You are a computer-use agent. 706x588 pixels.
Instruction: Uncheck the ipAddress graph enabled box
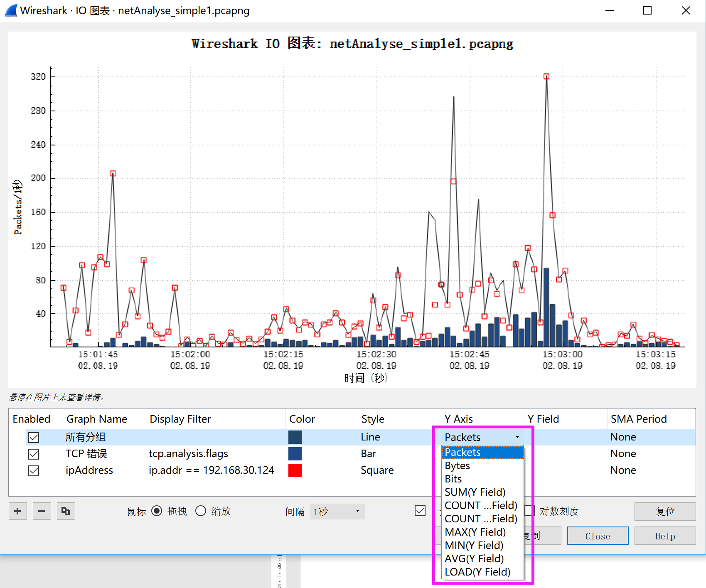coord(34,470)
